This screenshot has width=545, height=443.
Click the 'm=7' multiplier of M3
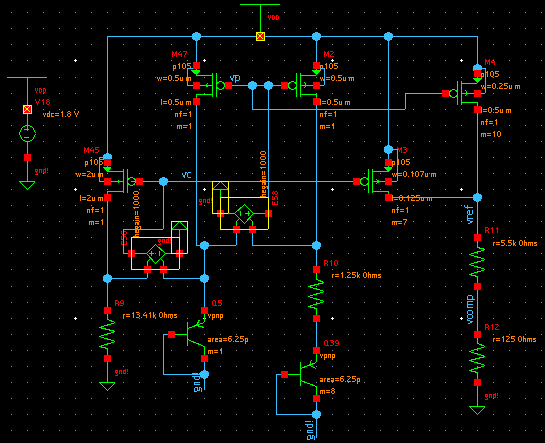400,222
